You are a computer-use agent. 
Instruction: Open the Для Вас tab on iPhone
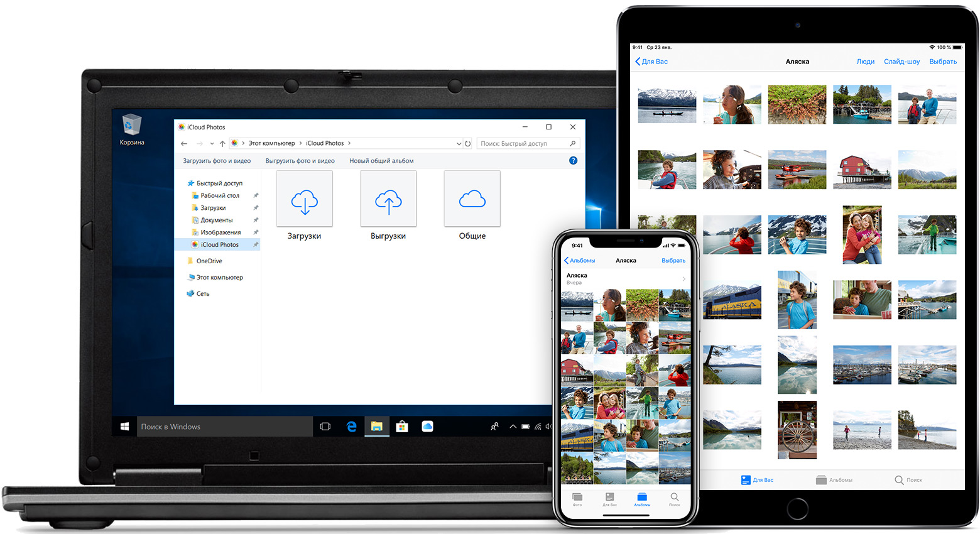(609, 499)
